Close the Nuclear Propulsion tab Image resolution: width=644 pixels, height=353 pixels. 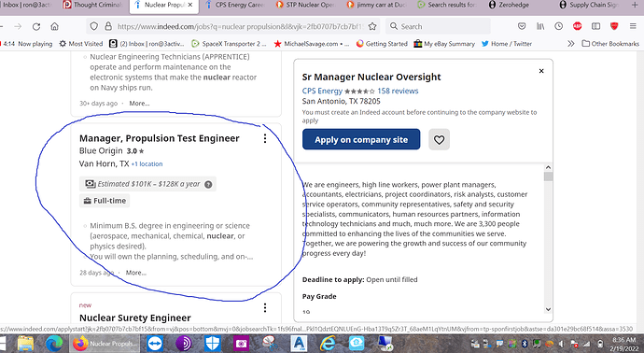[189, 5]
